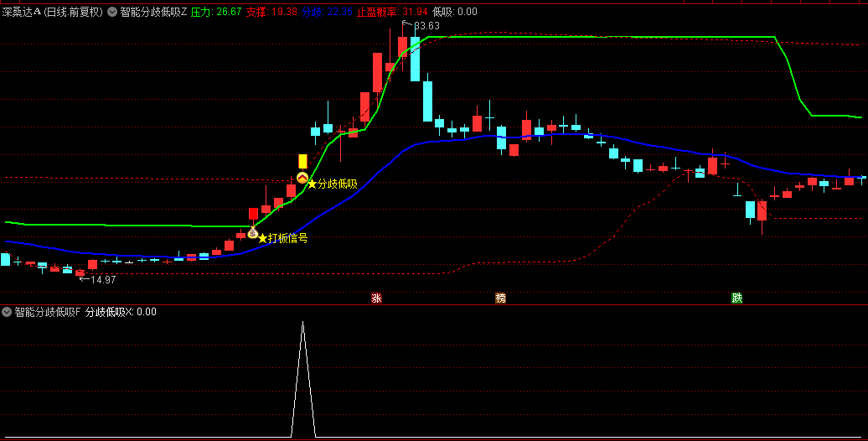The image size is (868, 441).
Task: Click the 33.63 high price label
Action: click(x=426, y=26)
